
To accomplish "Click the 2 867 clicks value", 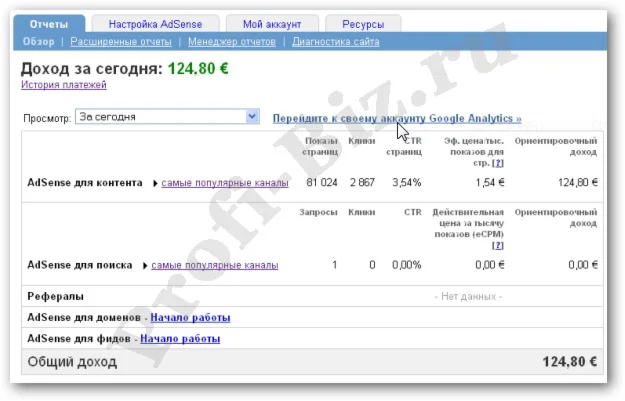I will pos(362,183).
